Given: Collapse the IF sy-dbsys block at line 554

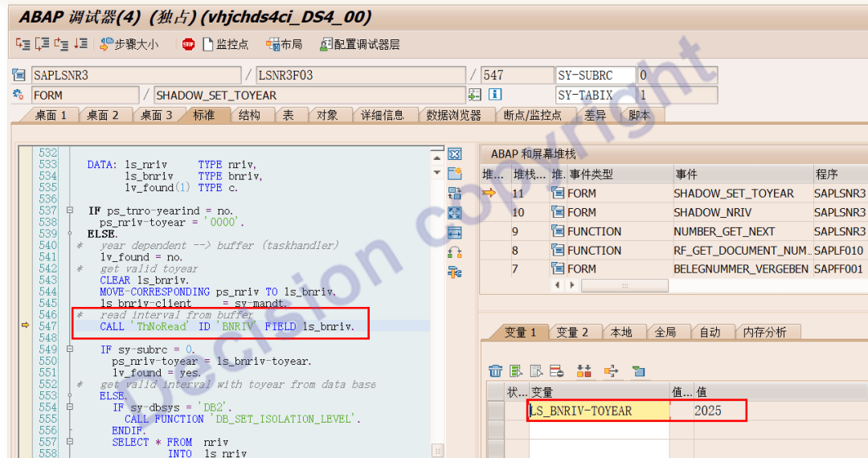Looking at the screenshot, I should point(70,407).
